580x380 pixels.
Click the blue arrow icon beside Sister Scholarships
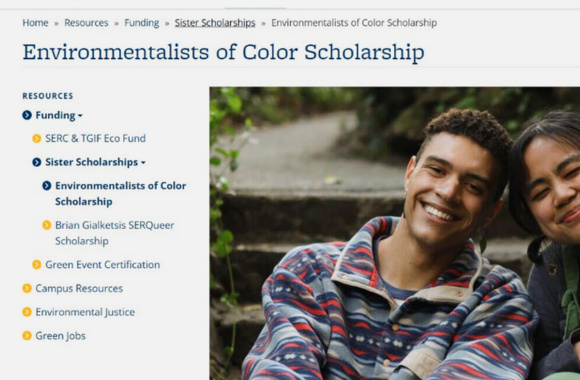(37, 162)
